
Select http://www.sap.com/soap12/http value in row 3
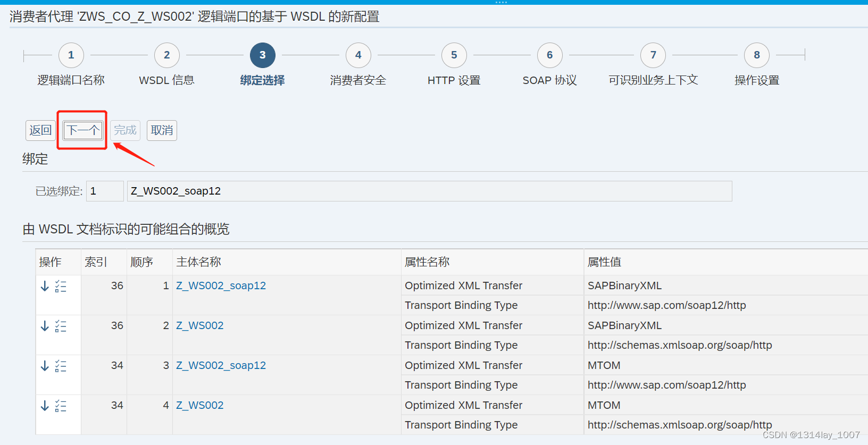(667, 385)
